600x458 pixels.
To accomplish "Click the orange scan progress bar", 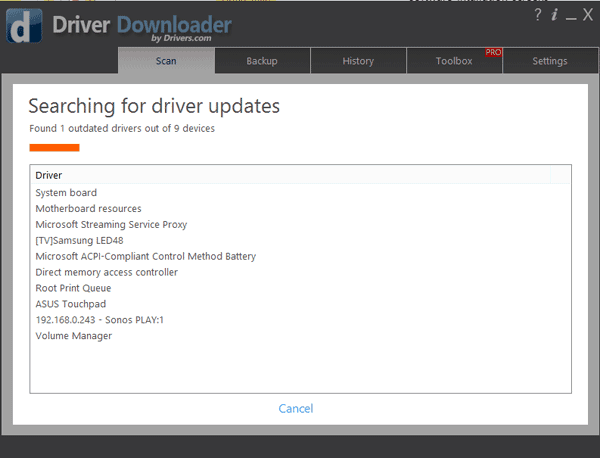I will 54,148.
